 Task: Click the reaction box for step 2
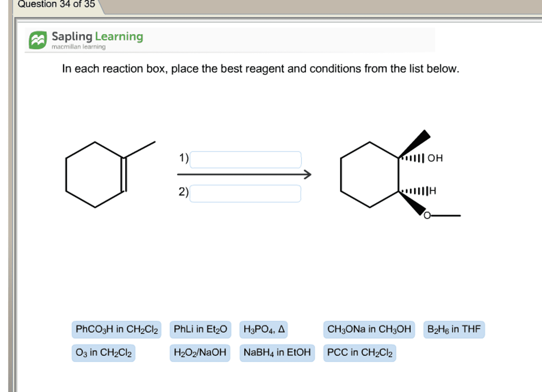click(x=245, y=194)
